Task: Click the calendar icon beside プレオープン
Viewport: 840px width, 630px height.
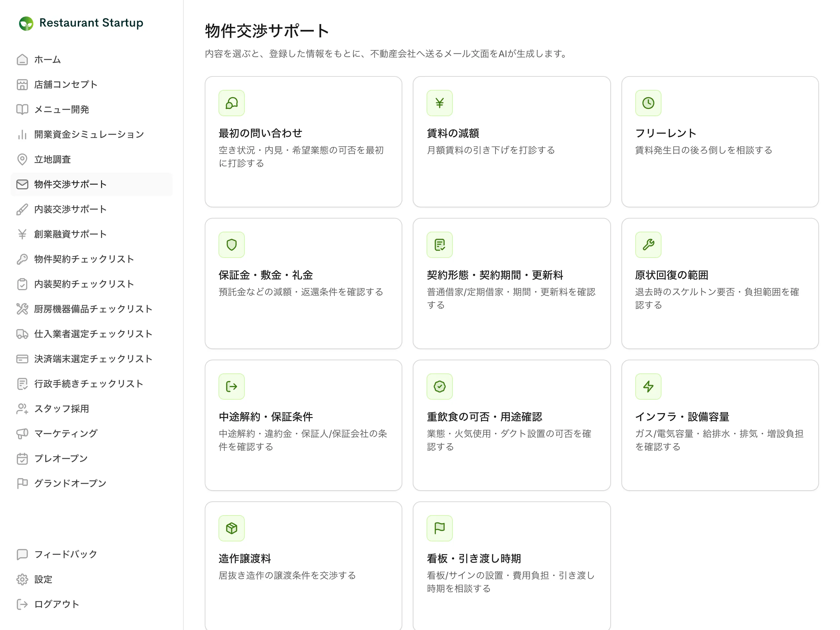Action: 22,459
